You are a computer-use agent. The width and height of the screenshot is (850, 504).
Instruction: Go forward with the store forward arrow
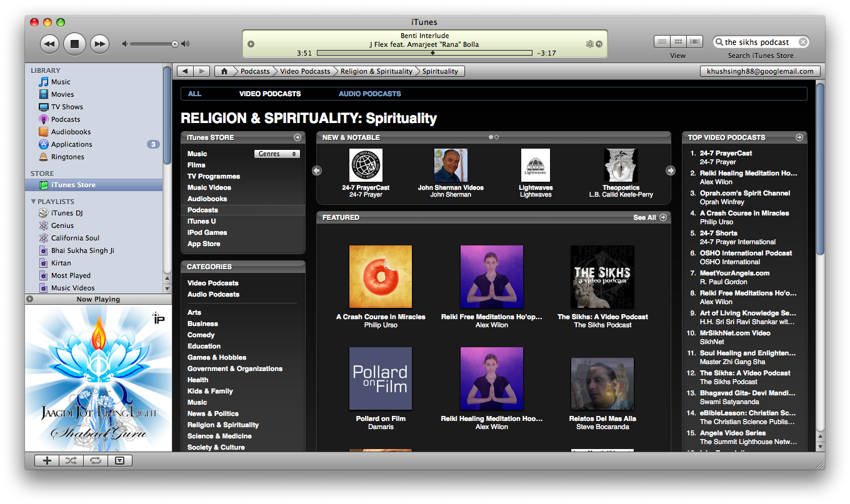point(202,71)
